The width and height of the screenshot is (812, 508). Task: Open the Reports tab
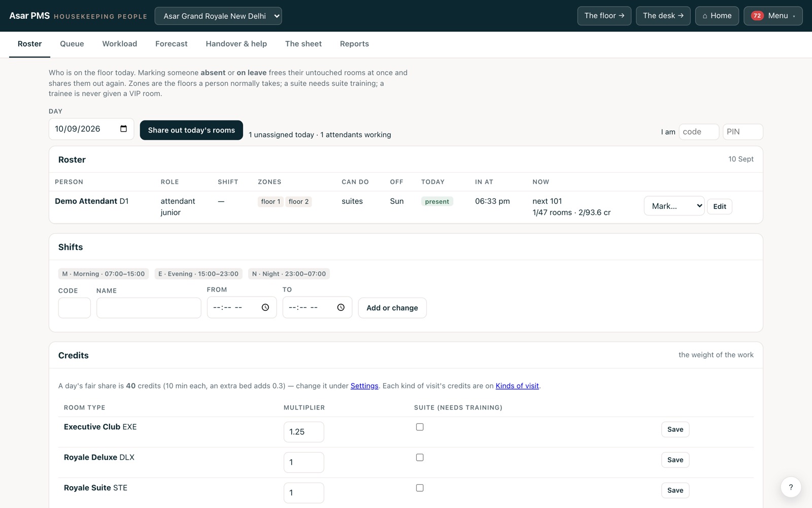click(x=354, y=44)
